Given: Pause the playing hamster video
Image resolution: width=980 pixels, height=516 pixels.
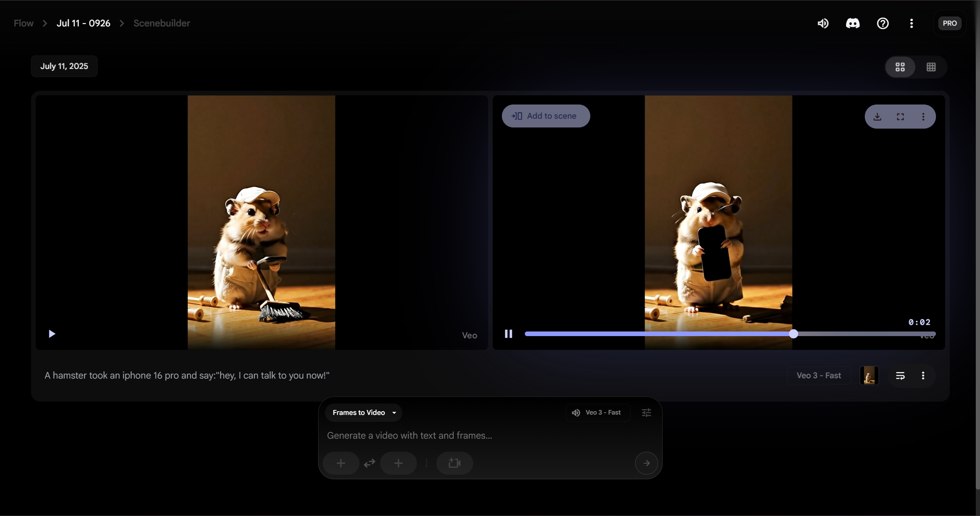Looking at the screenshot, I should click(x=508, y=334).
